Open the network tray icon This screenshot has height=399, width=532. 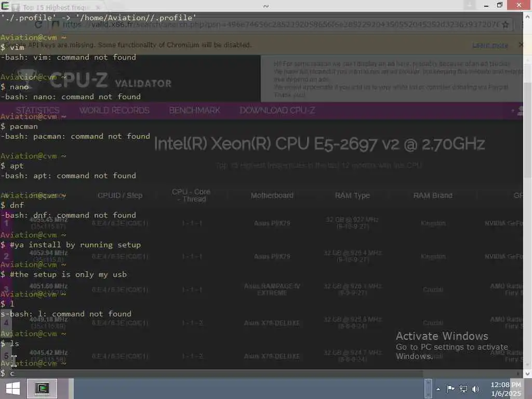pyautogui.click(x=463, y=389)
